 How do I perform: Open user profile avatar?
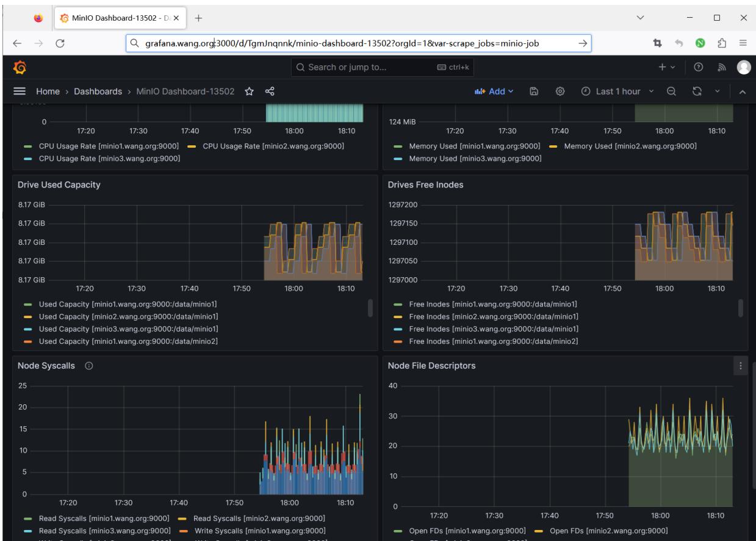(743, 67)
